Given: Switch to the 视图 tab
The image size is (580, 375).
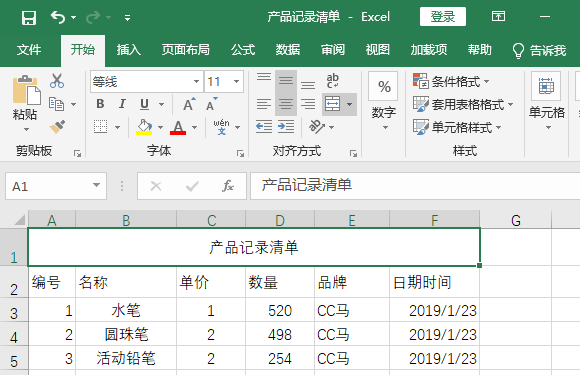Looking at the screenshot, I should [x=377, y=50].
